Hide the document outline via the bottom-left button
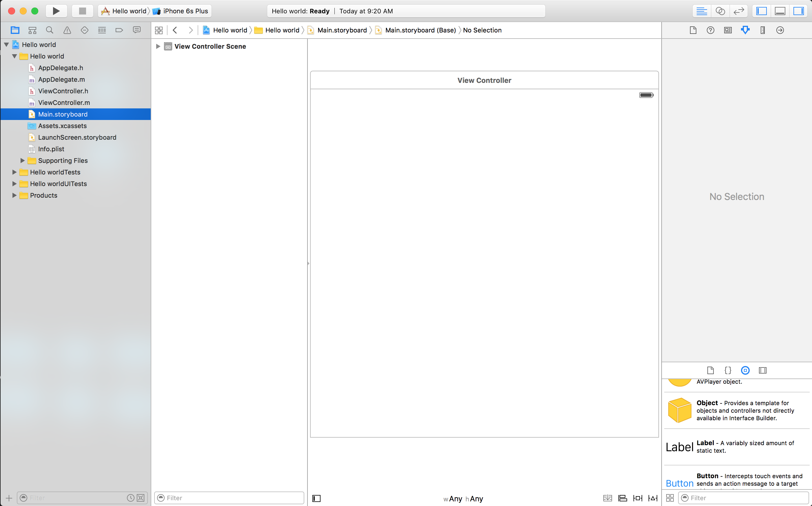 (316, 498)
